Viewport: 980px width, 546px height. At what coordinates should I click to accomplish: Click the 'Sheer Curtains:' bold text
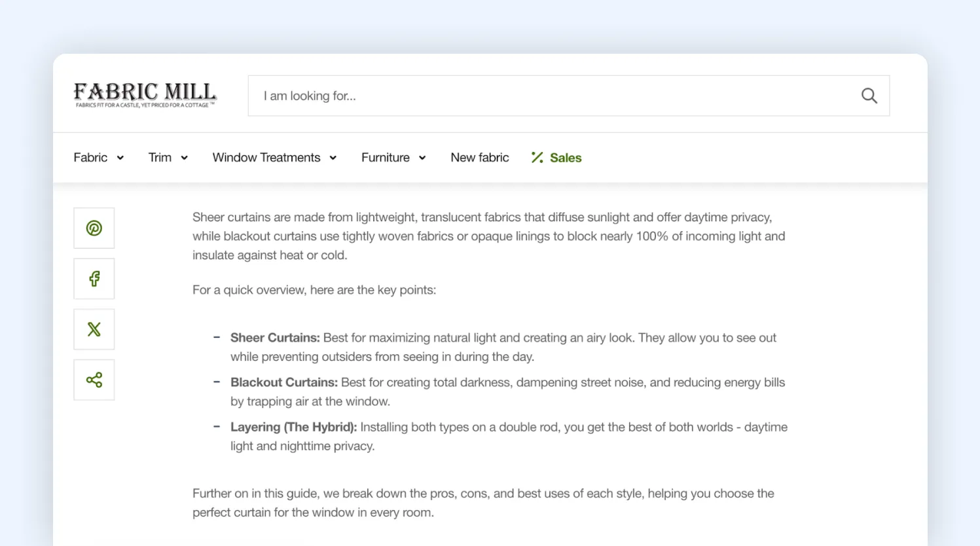coord(275,338)
